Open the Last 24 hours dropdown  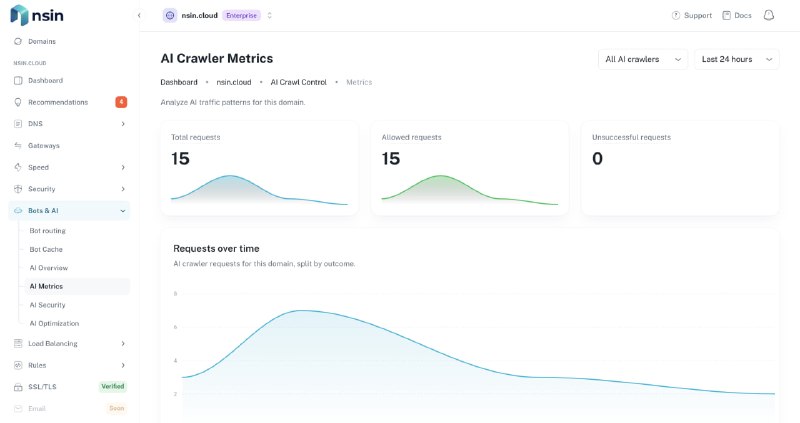737,59
